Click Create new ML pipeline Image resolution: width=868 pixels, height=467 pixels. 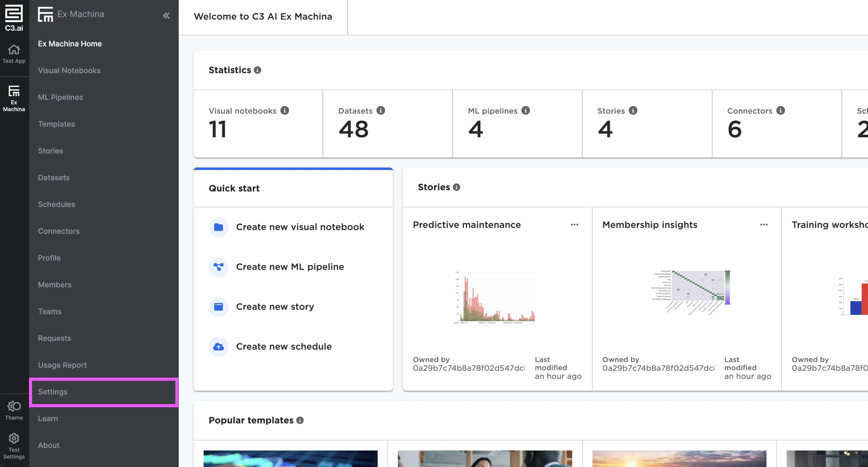tap(290, 267)
